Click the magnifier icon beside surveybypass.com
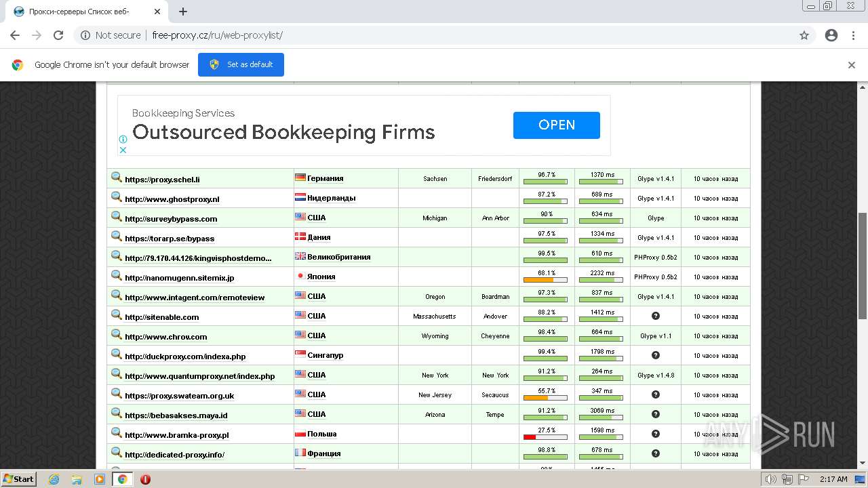 pyautogui.click(x=117, y=217)
